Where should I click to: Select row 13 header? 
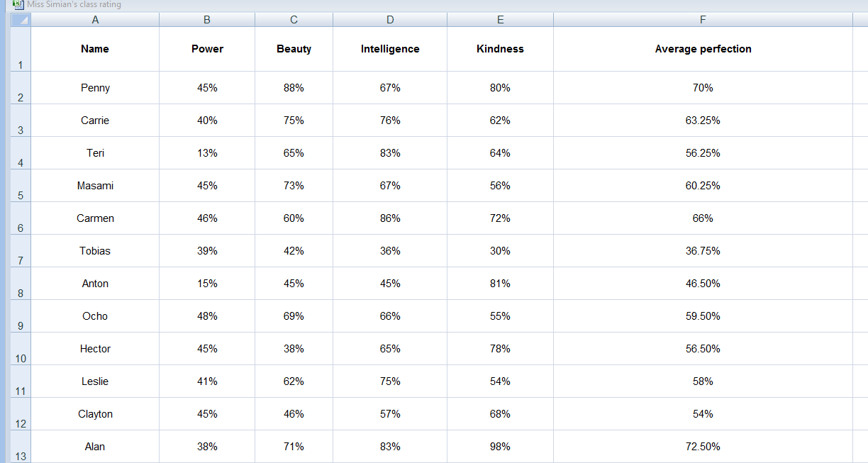[x=19, y=446]
